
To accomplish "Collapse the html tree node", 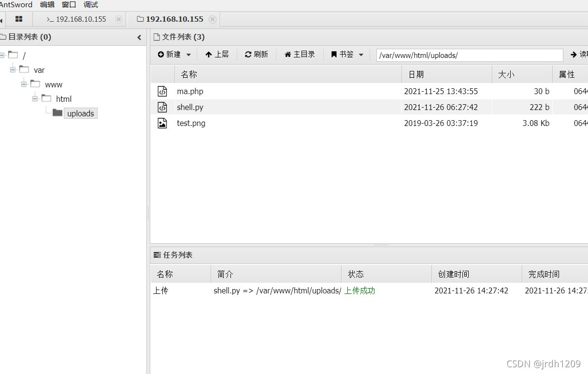I will click(x=35, y=99).
